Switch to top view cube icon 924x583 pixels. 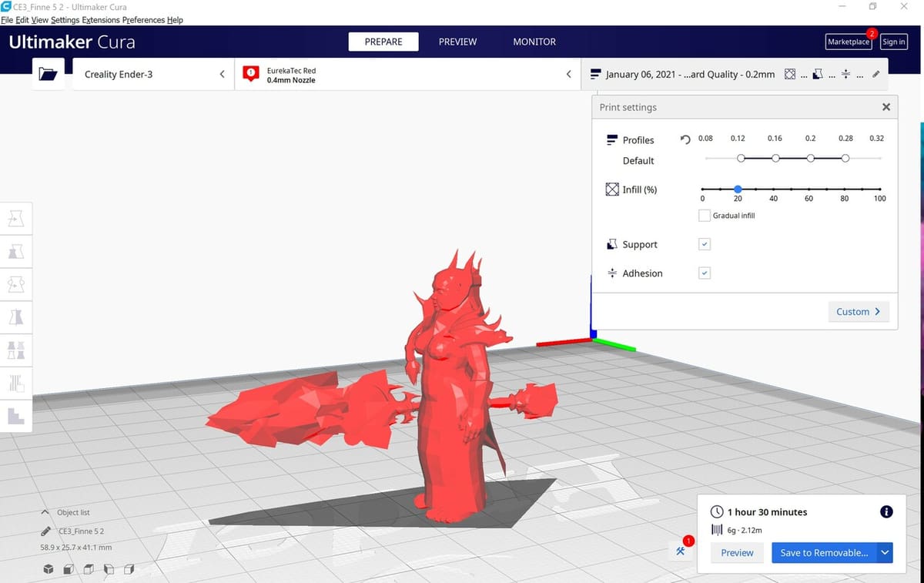88,570
